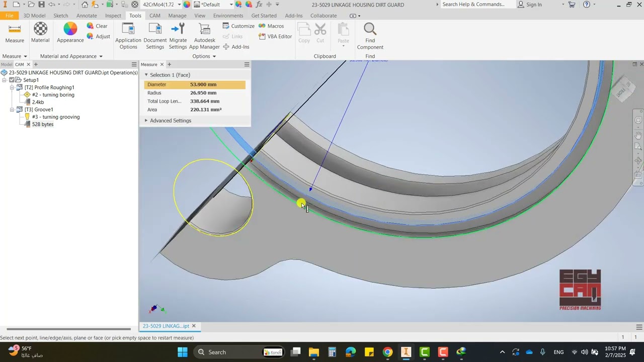
Task: Open the Add-Ins manager button
Action: point(236,47)
